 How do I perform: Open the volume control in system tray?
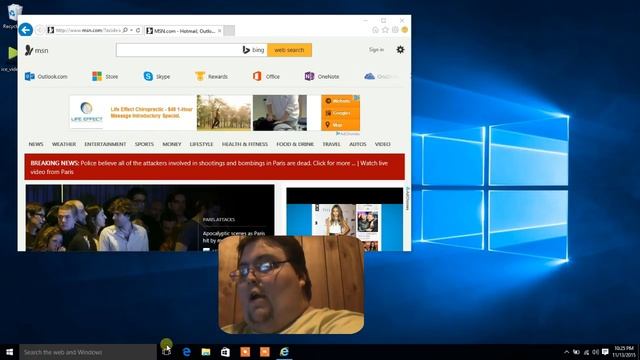click(x=596, y=352)
